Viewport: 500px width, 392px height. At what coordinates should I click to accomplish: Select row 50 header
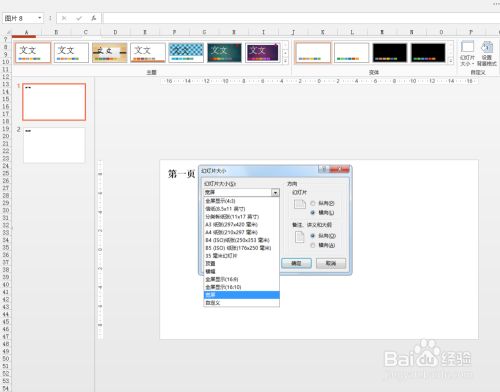click(6, 359)
